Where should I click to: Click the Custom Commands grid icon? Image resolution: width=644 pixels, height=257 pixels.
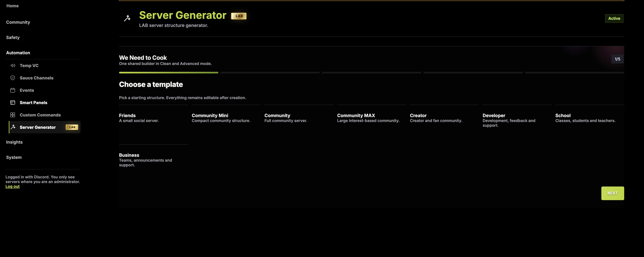[13, 115]
